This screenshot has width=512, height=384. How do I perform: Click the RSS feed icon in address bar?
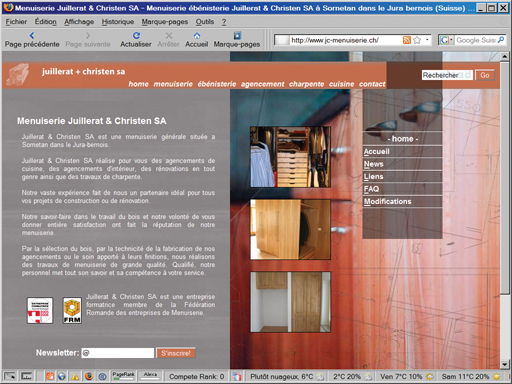pos(407,40)
